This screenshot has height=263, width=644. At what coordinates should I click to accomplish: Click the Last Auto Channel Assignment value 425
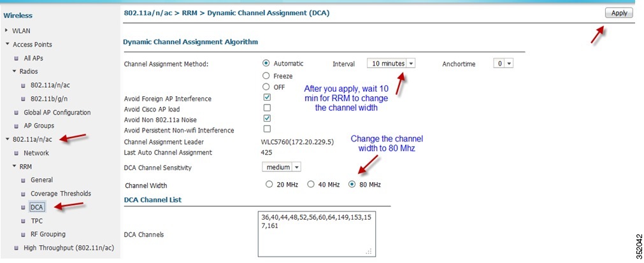tap(266, 153)
